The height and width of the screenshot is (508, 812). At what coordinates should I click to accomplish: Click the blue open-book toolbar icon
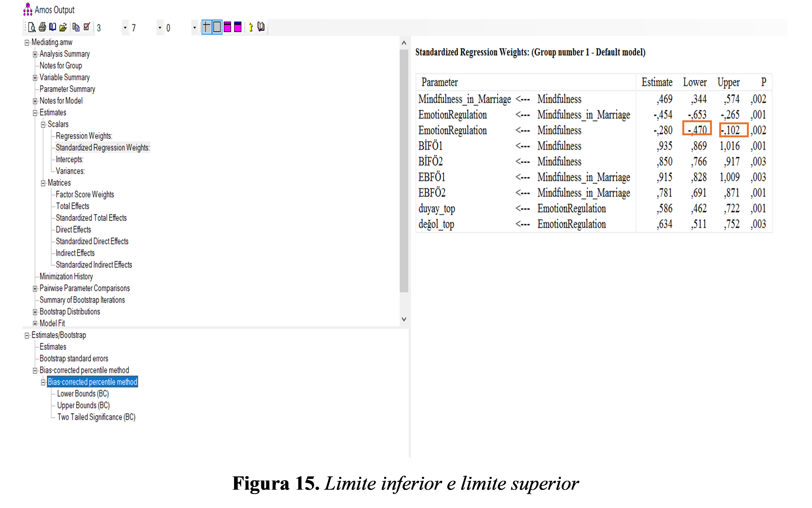click(52, 27)
